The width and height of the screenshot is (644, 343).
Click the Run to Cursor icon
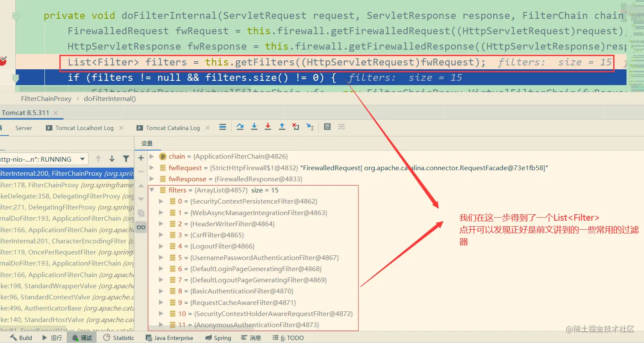(310, 127)
